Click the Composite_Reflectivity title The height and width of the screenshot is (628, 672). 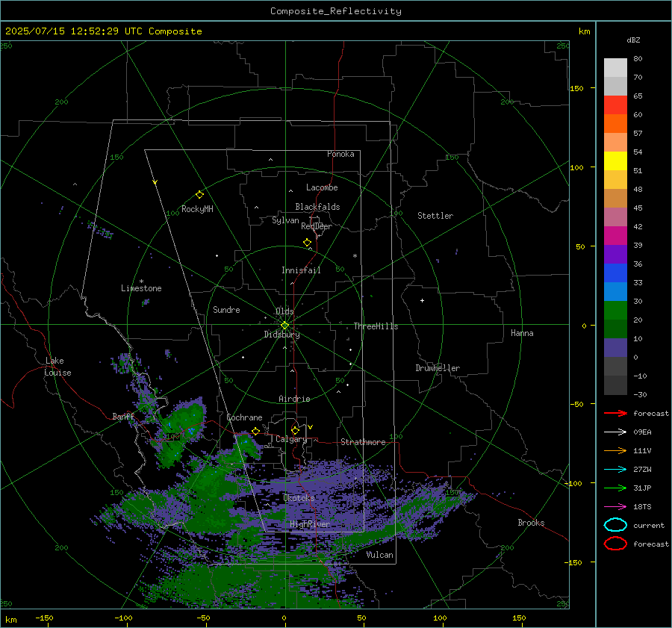pos(335,11)
